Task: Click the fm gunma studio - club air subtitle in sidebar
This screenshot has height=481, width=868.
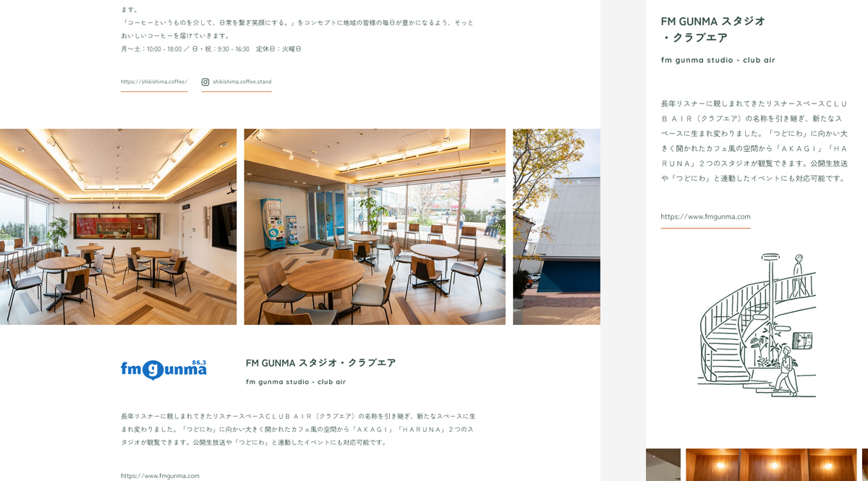Action: tap(718, 60)
